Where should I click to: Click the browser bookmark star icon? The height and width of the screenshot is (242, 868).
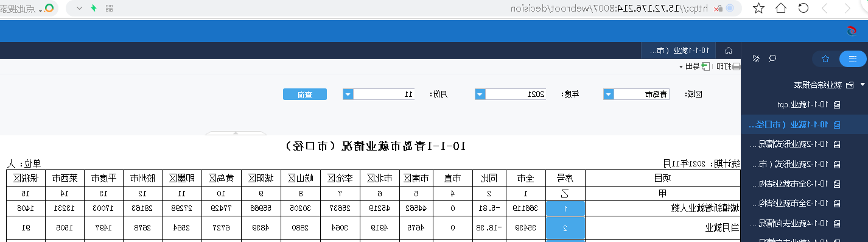tap(758, 8)
